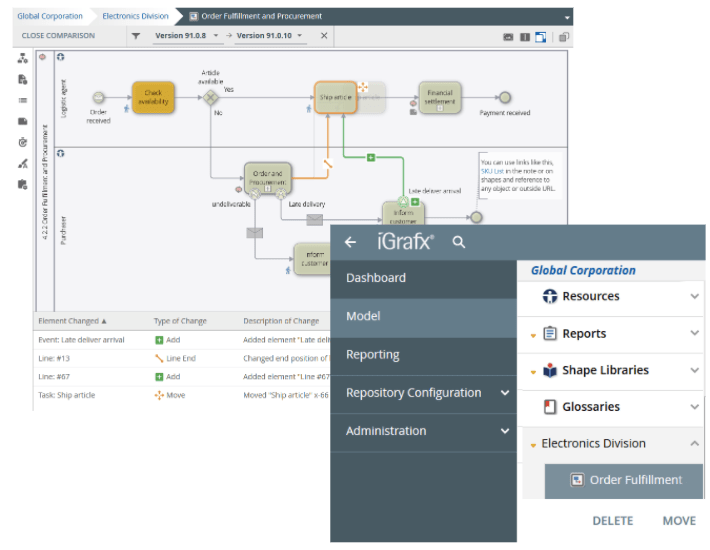Select Order Fulfillment tree item

point(624,480)
